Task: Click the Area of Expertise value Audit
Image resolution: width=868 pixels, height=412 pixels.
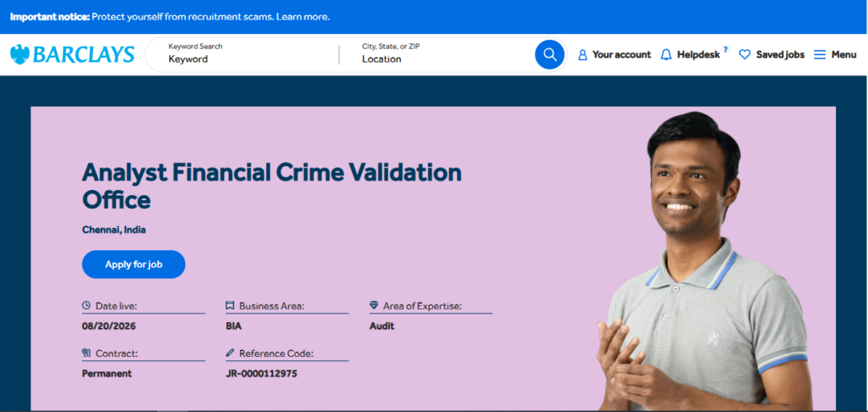Action: (382, 326)
